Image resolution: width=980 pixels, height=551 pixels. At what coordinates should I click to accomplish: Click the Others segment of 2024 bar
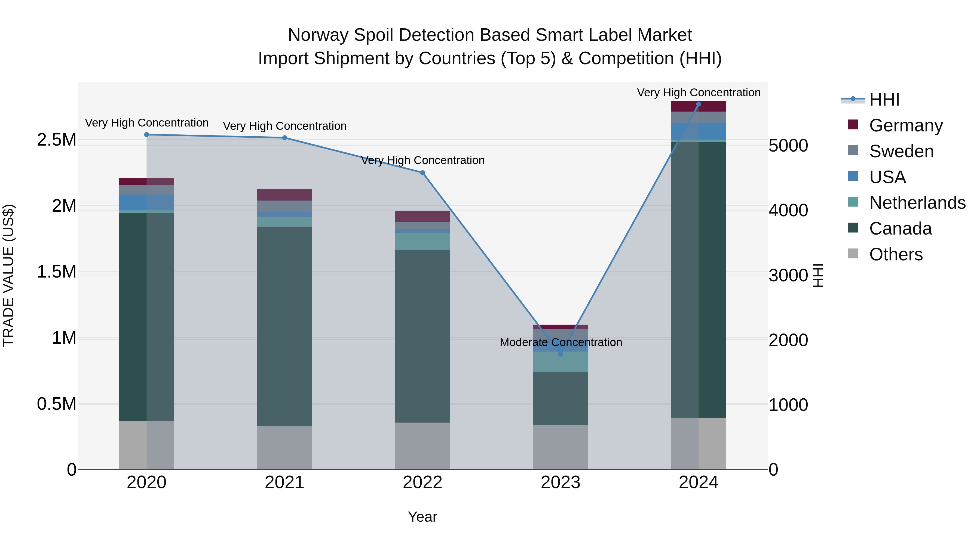[699, 444]
